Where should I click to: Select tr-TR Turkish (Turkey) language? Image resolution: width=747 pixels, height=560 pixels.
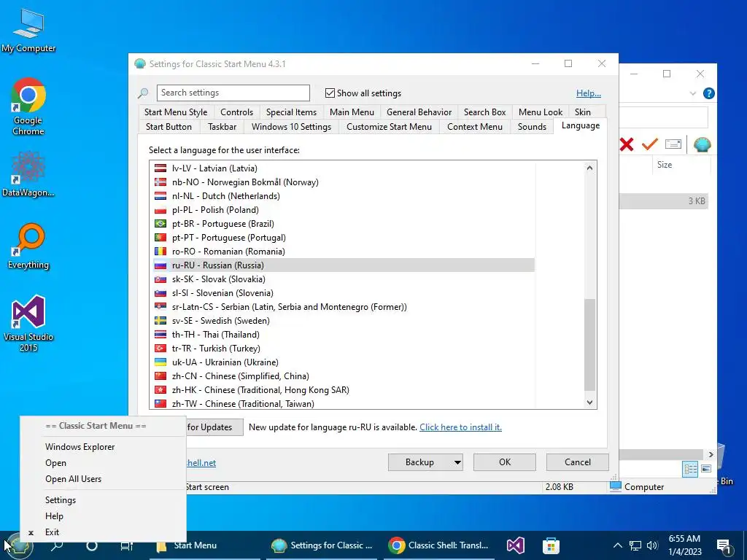pyautogui.click(x=343, y=349)
